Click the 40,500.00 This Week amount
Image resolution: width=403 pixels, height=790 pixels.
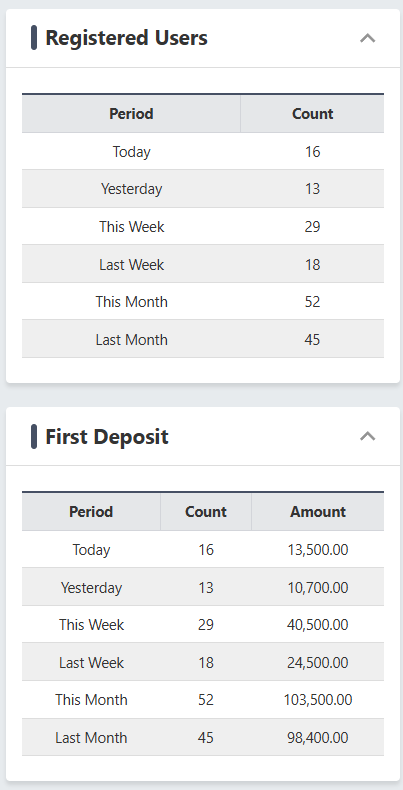318,624
